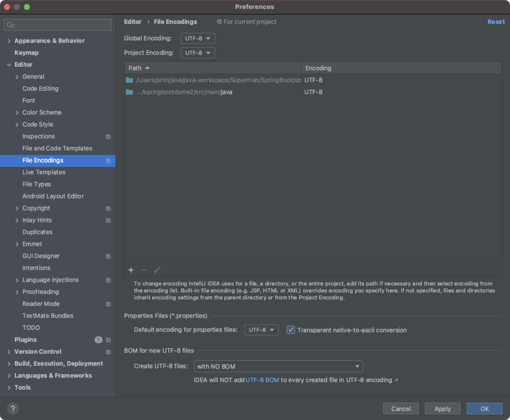Open the Project Encoding dropdown
This screenshot has height=420, width=510.
(198, 53)
